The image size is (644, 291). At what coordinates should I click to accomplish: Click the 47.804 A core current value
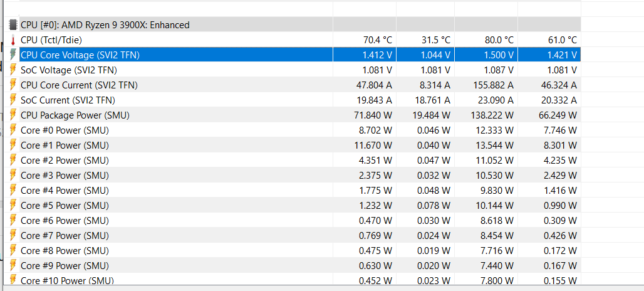(375, 85)
